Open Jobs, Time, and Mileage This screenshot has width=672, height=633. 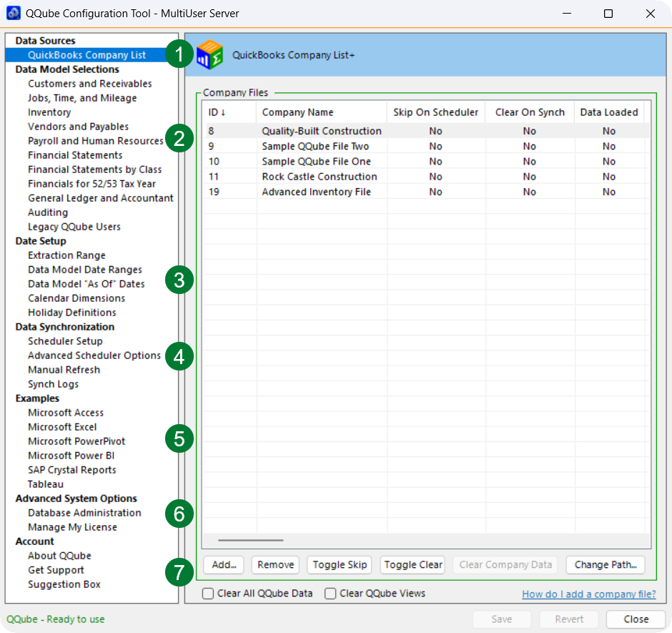pos(82,98)
